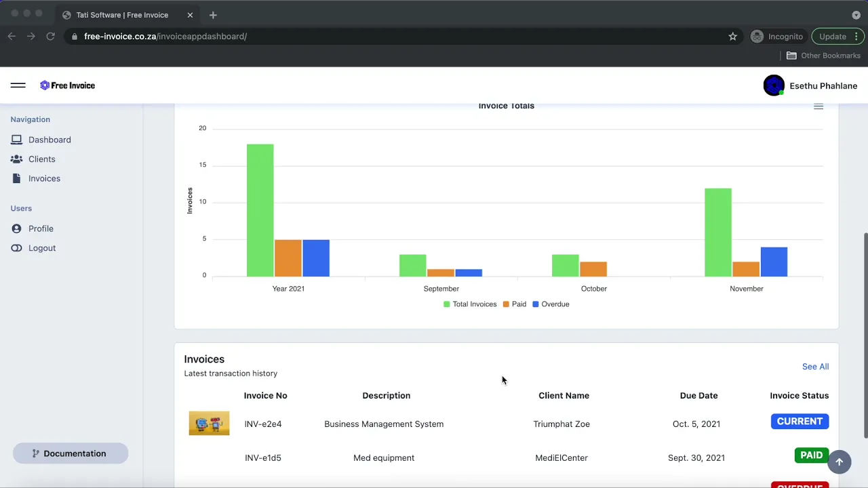
Task: Open the Chrome Update menu button
Action: click(838, 37)
